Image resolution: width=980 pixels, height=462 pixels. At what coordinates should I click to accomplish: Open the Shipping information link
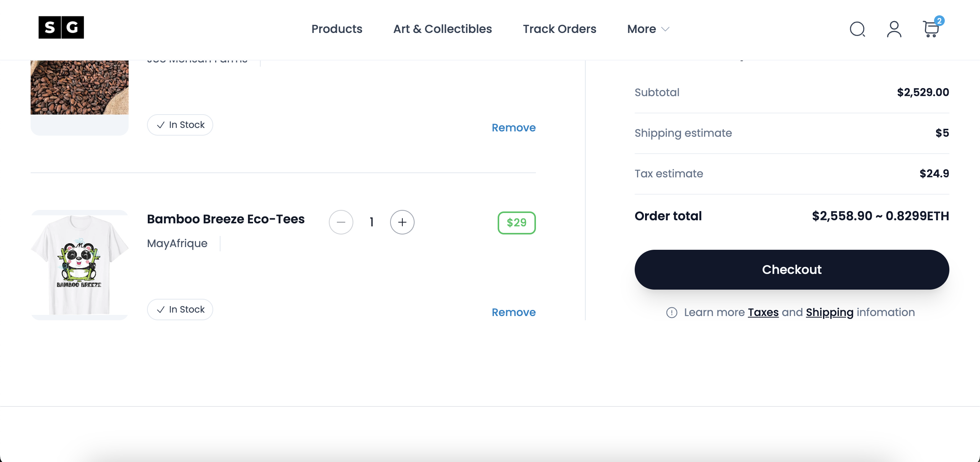point(830,313)
